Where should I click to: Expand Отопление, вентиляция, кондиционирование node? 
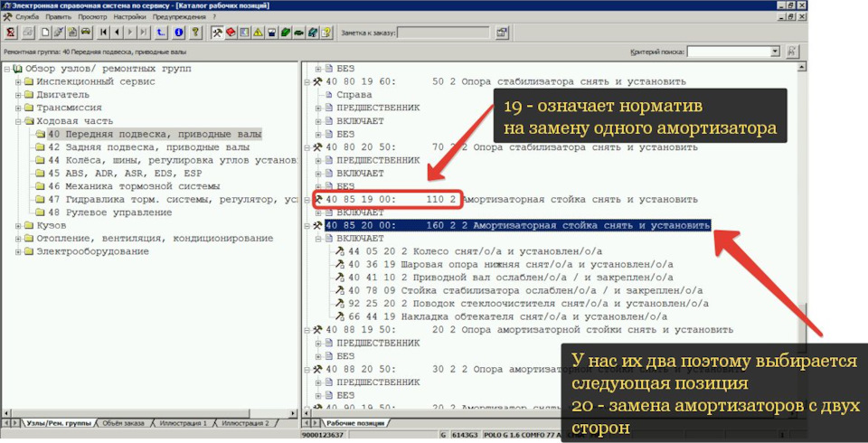pos(18,239)
